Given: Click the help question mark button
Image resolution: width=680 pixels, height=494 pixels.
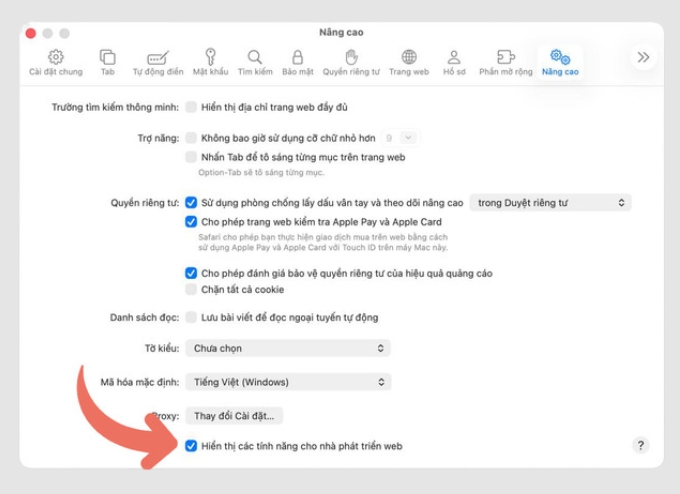Looking at the screenshot, I should coord(641,445).
